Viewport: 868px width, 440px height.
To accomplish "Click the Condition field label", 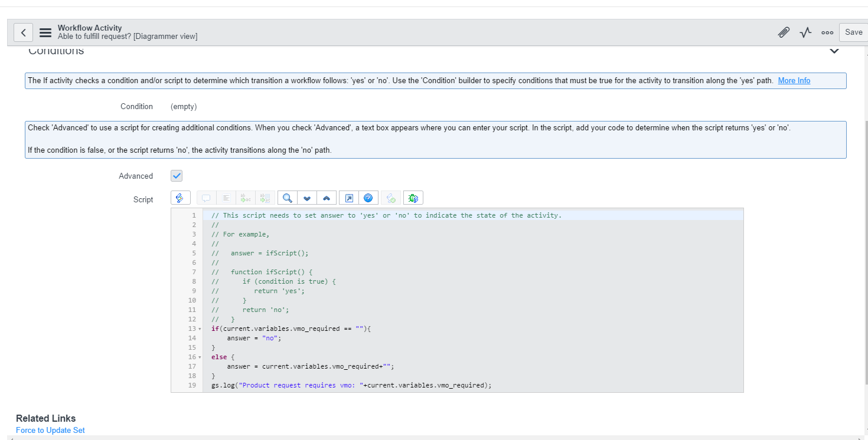I will click(136, 107).
